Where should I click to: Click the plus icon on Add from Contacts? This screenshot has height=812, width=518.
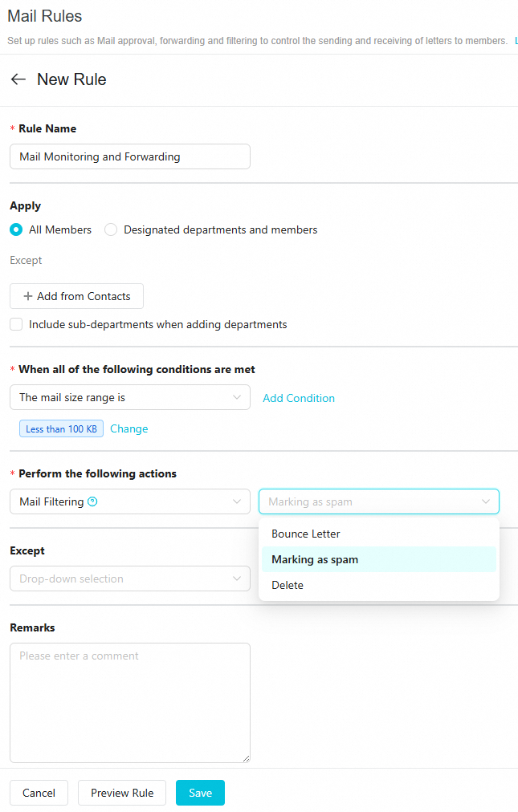[x=28, y=296]
